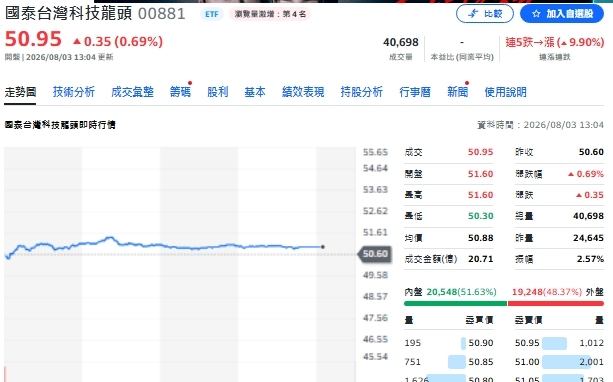Click the 比較 button
Image resolution: width=613 pixels, height=382 pixels.
[485, 14]
